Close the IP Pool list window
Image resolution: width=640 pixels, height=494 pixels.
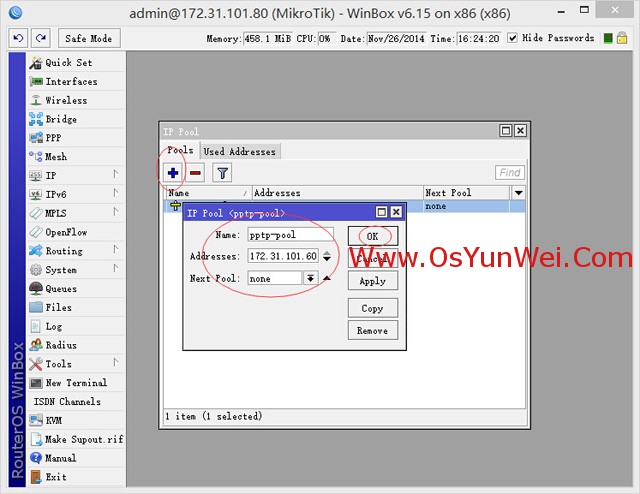click(520, 131)
